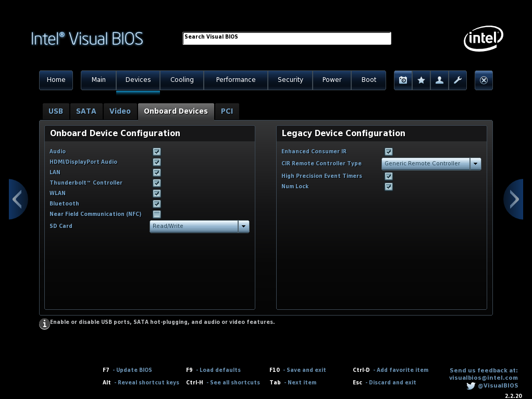Image resolution: width=532 pixels, height=399 pixels.
Task: Click visualbios@intel.com feedback address
Action: click(484, 378)
